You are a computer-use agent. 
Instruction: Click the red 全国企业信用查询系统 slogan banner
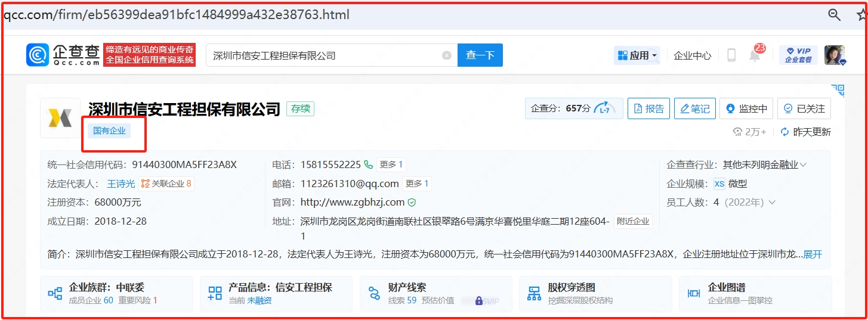click(149, 55)
